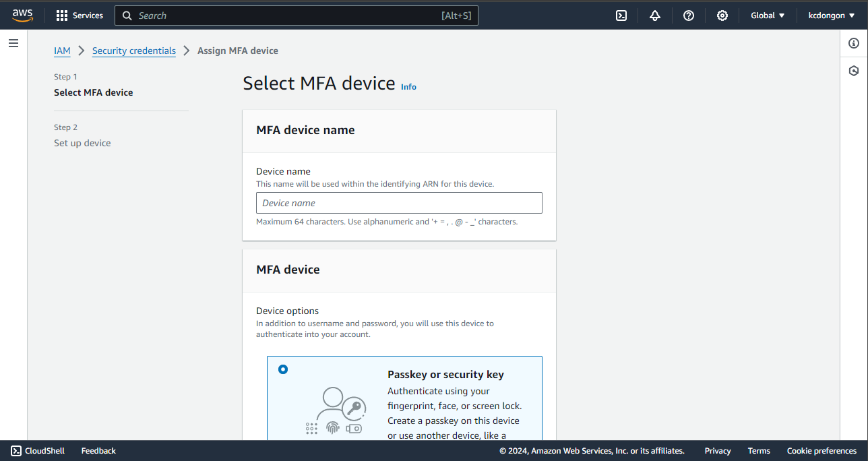Expand the hamburger side navigation menu
Viewport: 868px width, 461px height.
(13, 44)
